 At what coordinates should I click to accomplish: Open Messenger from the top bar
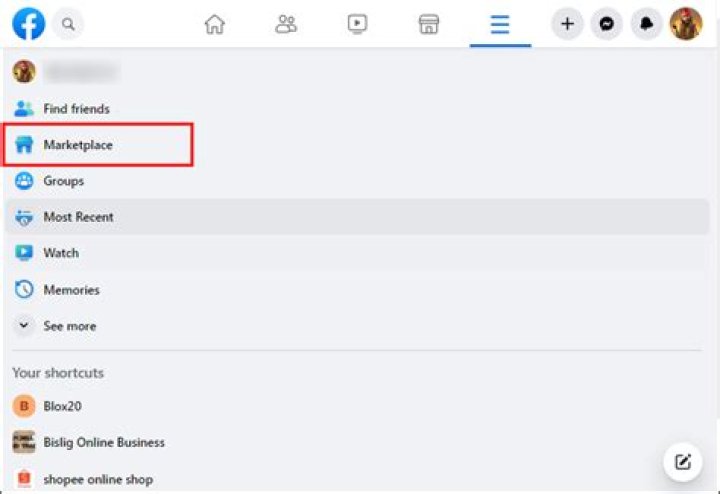606,24
